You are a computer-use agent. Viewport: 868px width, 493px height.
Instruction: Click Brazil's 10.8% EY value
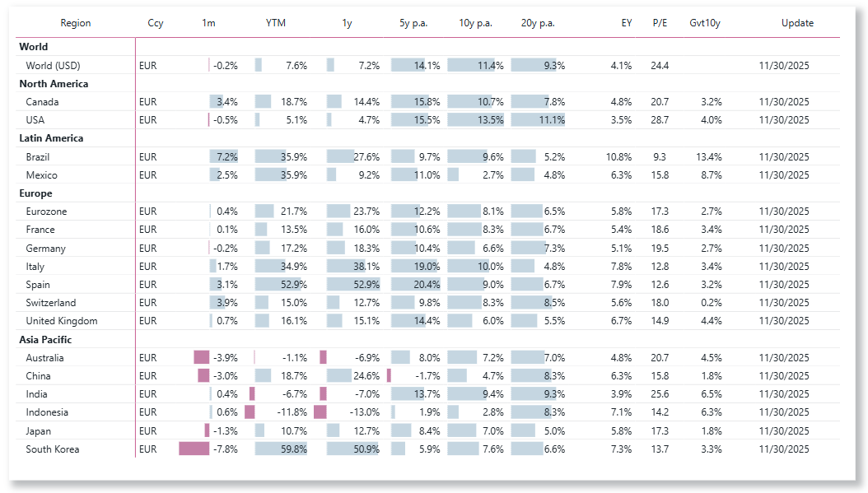tap(618, 156)
